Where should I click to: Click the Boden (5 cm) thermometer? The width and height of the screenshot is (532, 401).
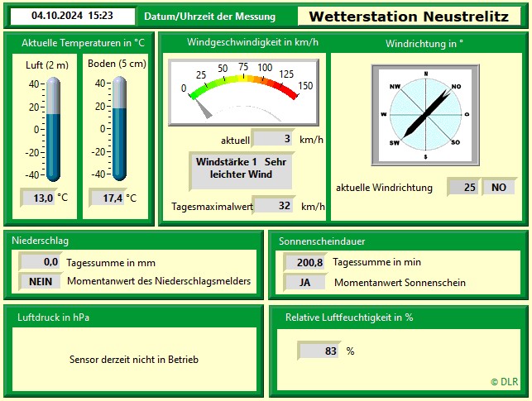tap(119, 128)
